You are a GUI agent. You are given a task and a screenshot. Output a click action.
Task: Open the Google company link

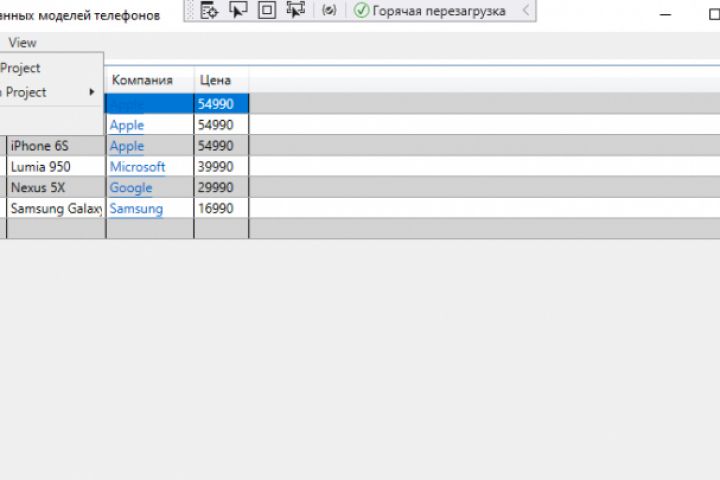tap(131, 188)
